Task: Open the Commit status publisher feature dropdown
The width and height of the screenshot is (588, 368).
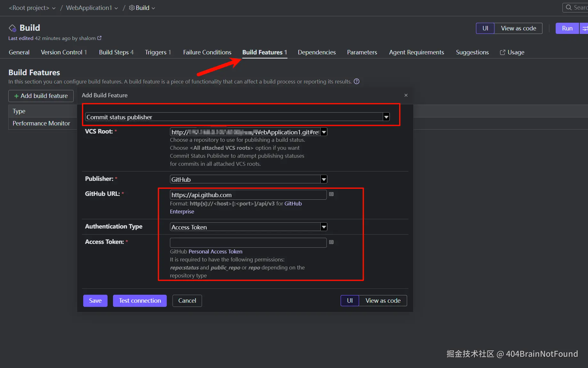Action: pyautogui.click(x=386, y=117)
